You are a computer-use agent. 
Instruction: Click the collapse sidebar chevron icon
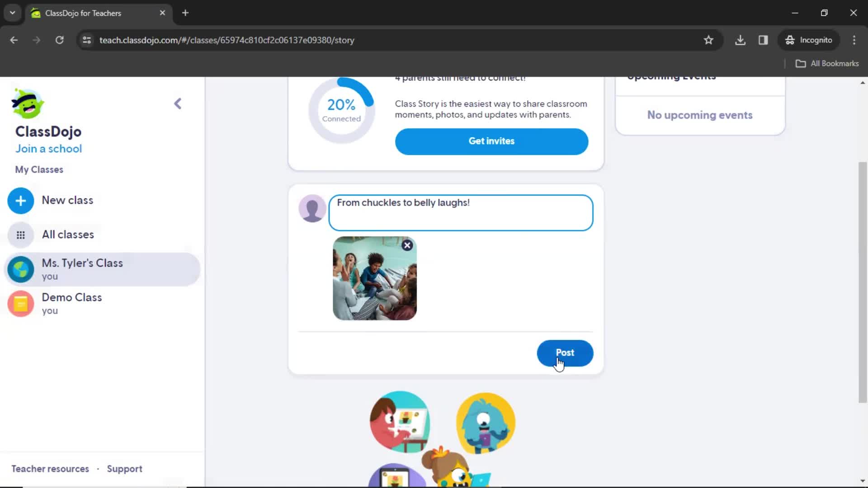(178, 103)
